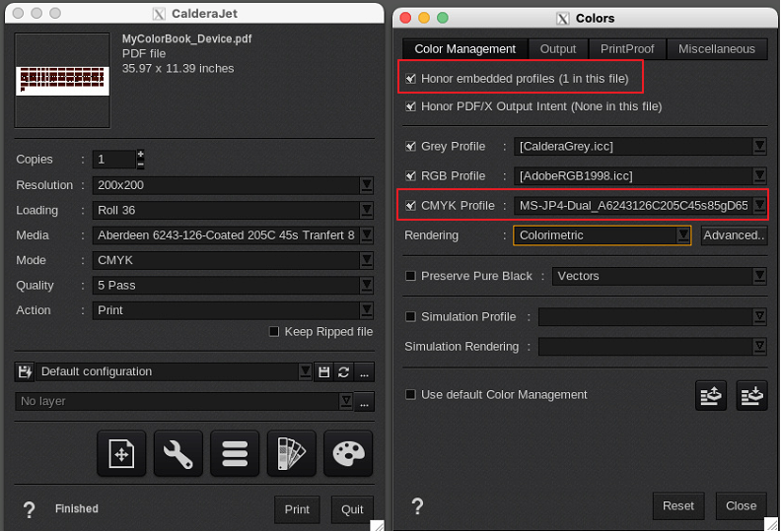
Task: Toggle Honor embedded profiles checkbox
Action: coord(411,78)
